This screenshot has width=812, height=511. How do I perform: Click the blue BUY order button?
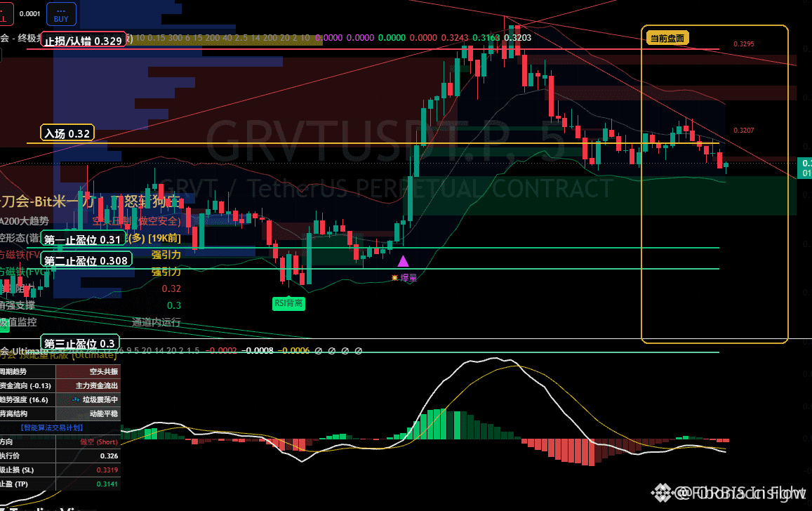click(x=61, y=14)
